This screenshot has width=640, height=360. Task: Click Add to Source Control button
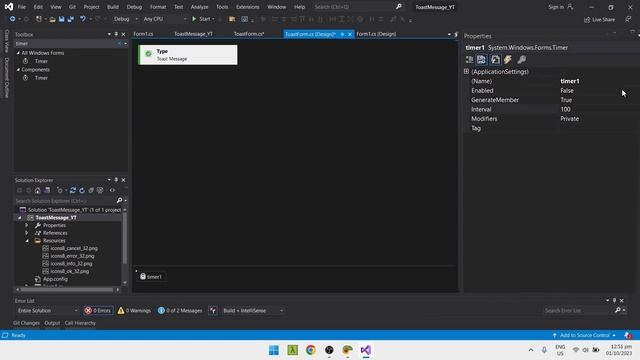[x=584, y=335]
